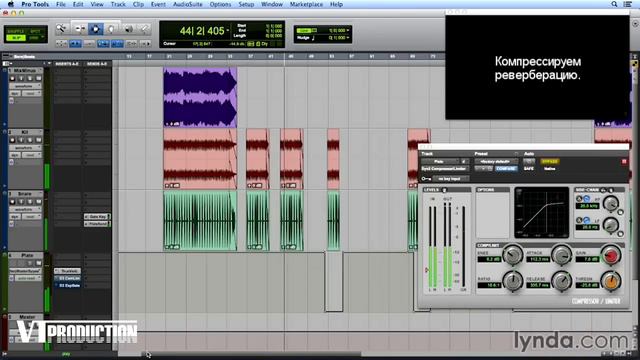Click the compressor transfer curve graph
Screen dimensions: 640x360
pyautogui.click(x=542, y=213)
